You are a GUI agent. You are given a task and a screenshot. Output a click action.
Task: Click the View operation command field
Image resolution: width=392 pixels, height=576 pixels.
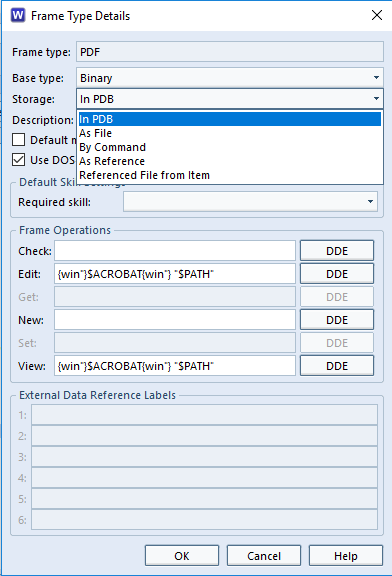pyautogui.click(x=175, y=366)
